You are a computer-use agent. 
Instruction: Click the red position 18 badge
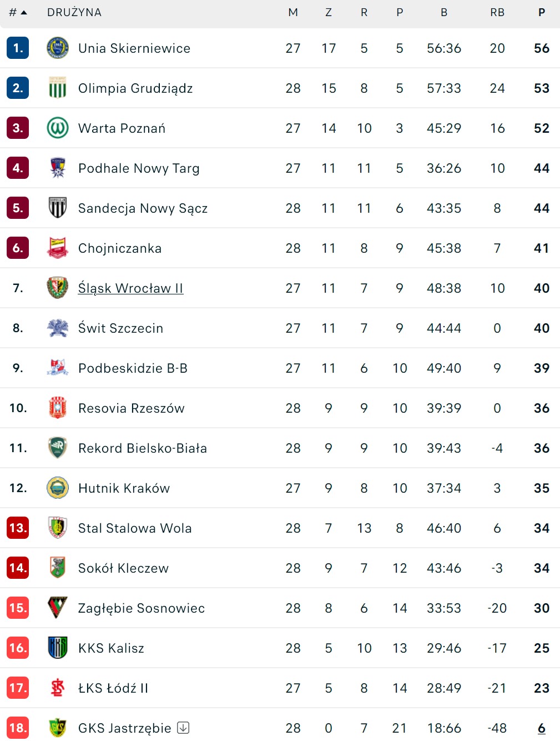[x=18, y=728]
